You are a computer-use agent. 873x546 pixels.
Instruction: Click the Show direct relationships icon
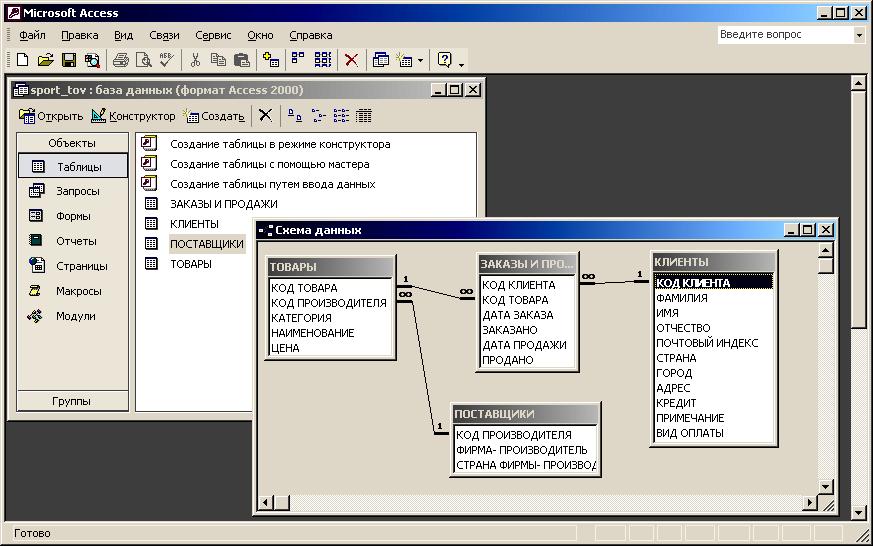[x=298, y=60]
